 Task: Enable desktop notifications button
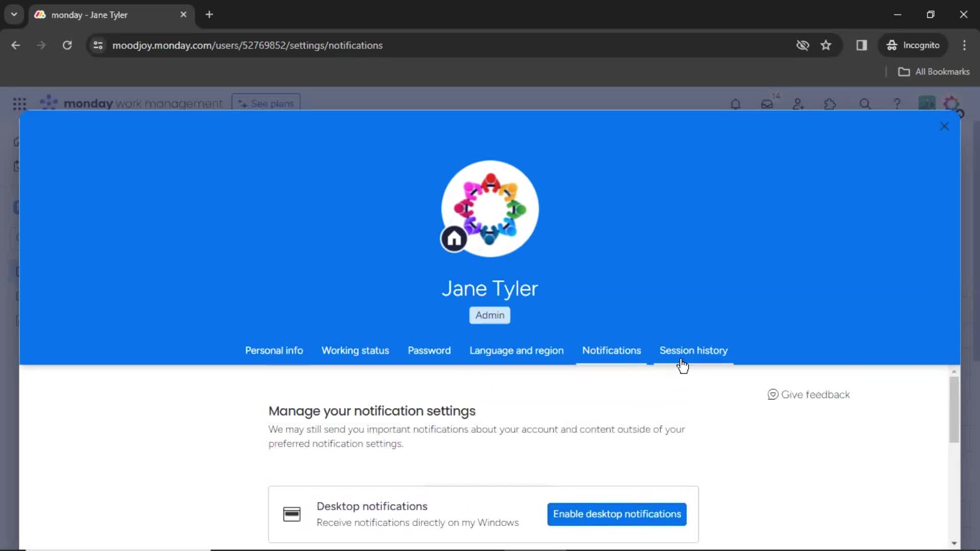617,513
